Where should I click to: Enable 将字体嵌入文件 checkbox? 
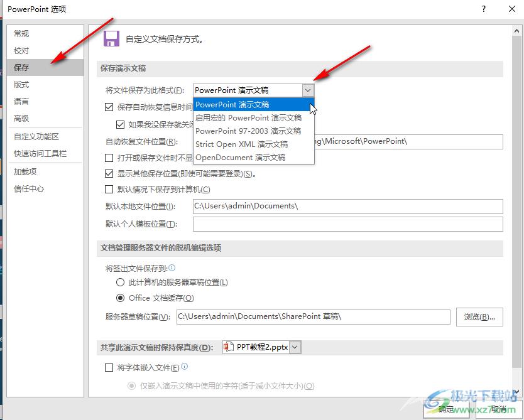click(x=109, y=368)
